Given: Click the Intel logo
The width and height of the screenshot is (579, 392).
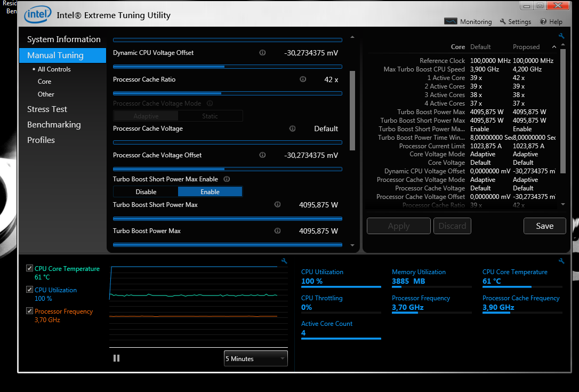Looking at the screenshot, I should (x=37, y=15).
